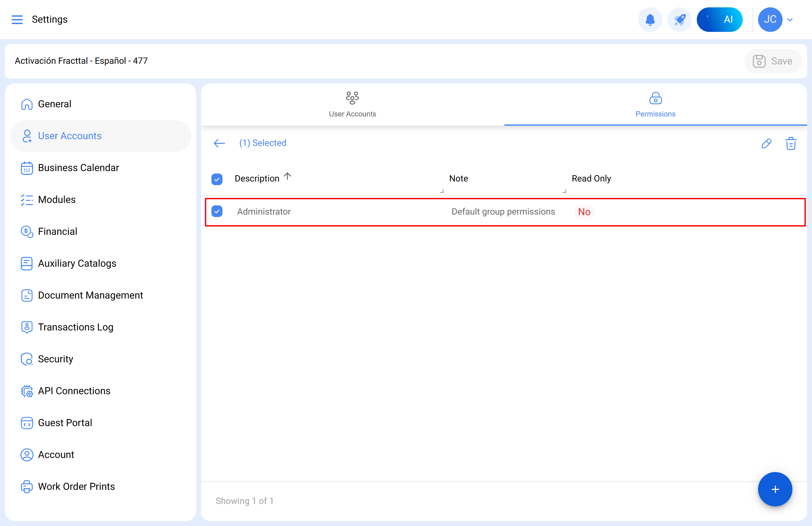
Task: Click the trash delete icon
Action: (791, 143)
